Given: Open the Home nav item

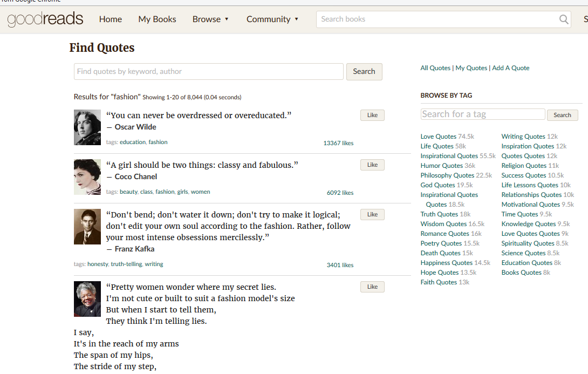Looking at the screenshot, I should tap(110, 19).
